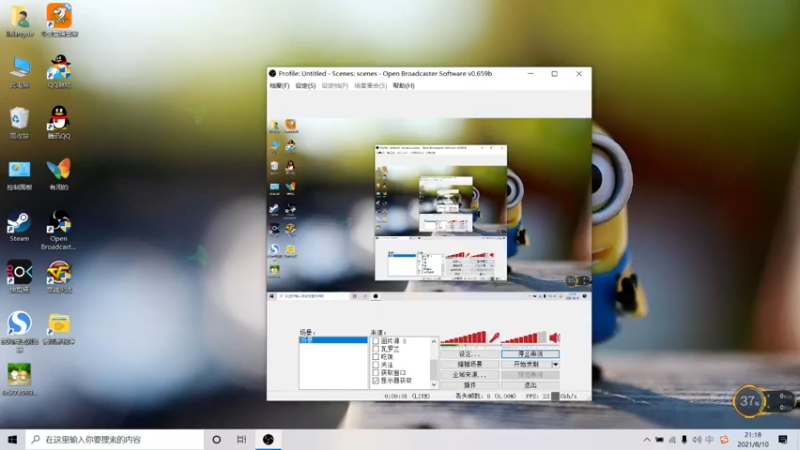Launch the Open Broadcast... desktop shortcut

point(59,230)
